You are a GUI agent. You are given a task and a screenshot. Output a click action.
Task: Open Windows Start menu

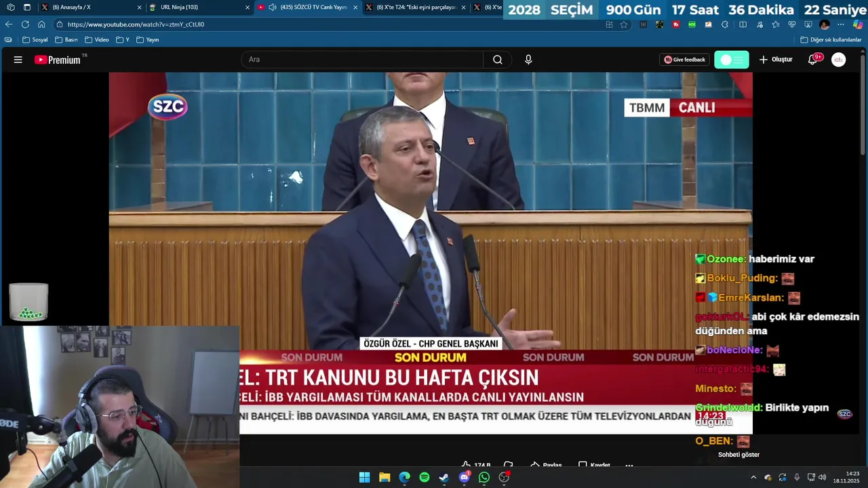coord(365,477)
